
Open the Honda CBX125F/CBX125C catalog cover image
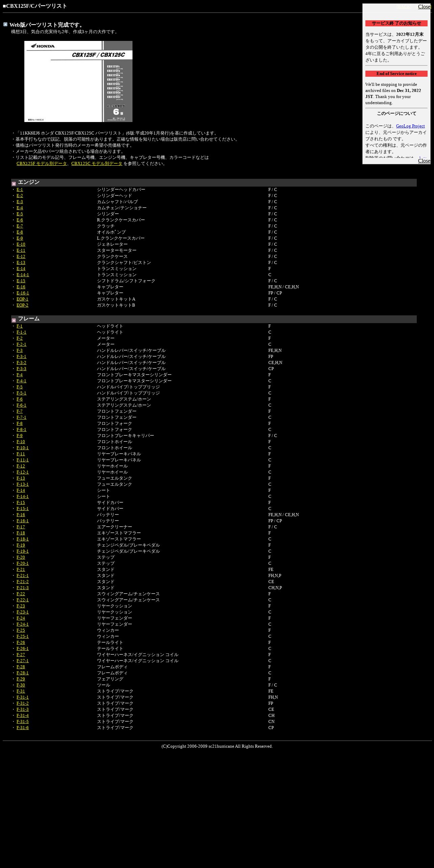click(78, 81)
